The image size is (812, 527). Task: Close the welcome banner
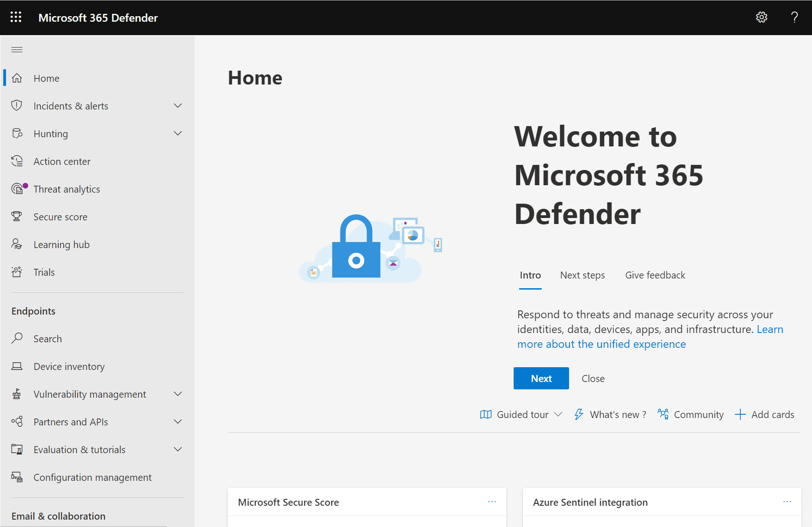click(593, 379)
